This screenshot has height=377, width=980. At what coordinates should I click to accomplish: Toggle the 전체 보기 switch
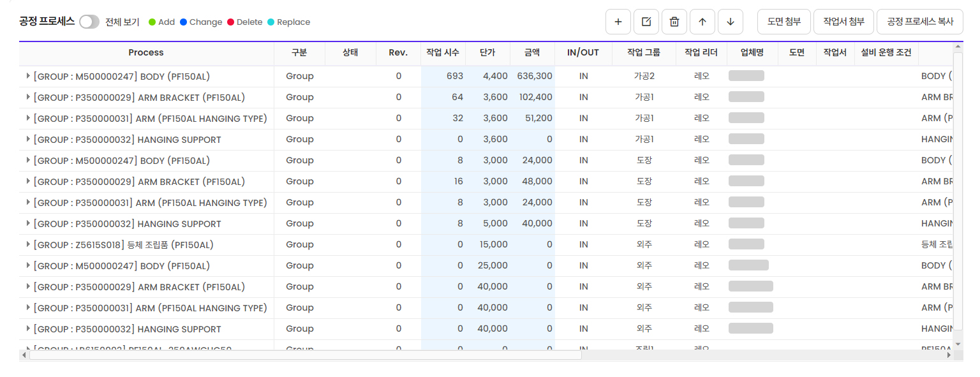coord(89,22)
